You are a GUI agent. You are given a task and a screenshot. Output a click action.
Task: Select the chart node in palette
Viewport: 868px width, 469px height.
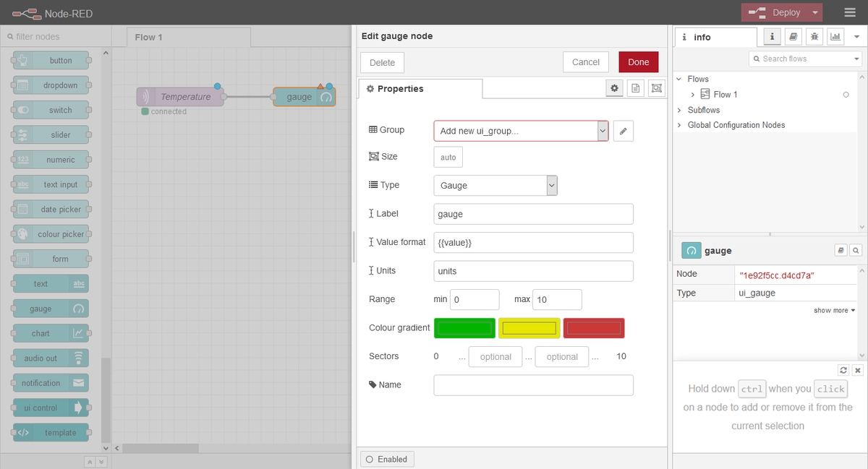coord(51,333)
